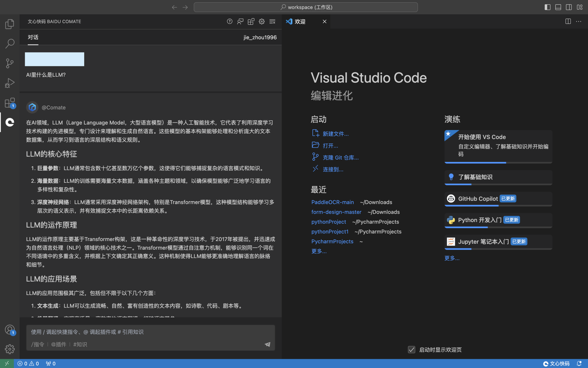This screenshot has width=588, height=368.
Task: Click the LLM的核心特征 heading
Action: pyautogui.click(x=51, y=154)
